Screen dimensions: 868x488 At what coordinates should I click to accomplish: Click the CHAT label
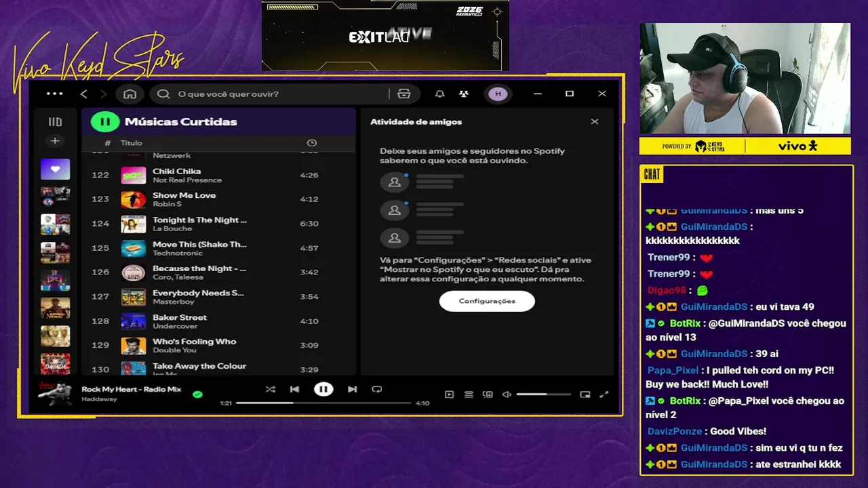point(652,175)
